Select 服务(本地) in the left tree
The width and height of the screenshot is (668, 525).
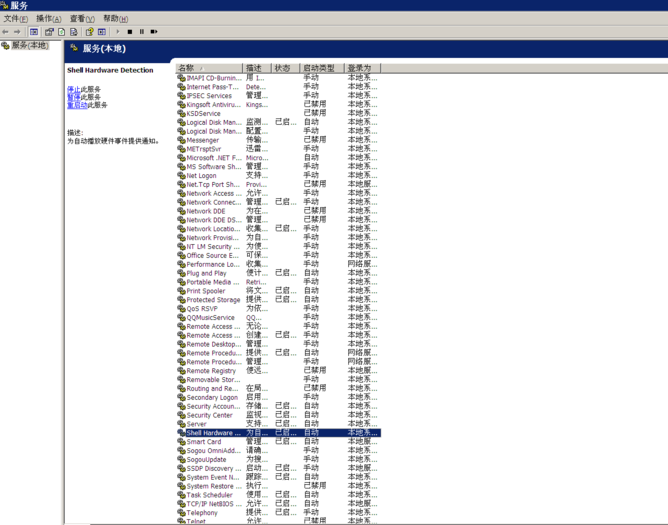29,46
